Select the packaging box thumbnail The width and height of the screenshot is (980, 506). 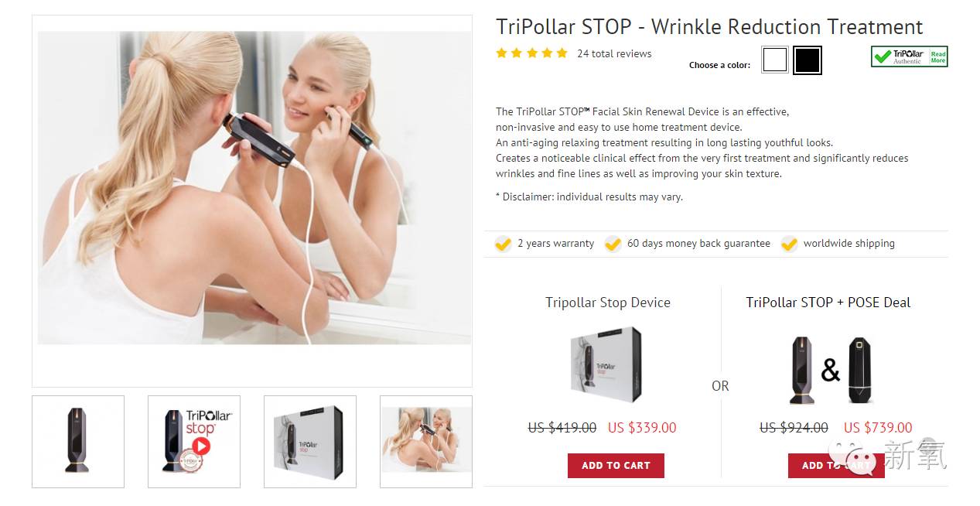tap(310, 442)
